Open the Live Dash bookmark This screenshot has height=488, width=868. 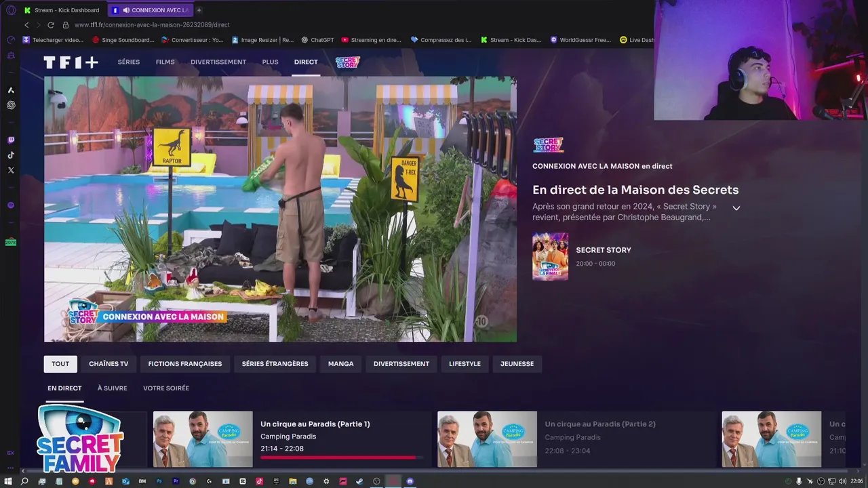pos(637,40)
